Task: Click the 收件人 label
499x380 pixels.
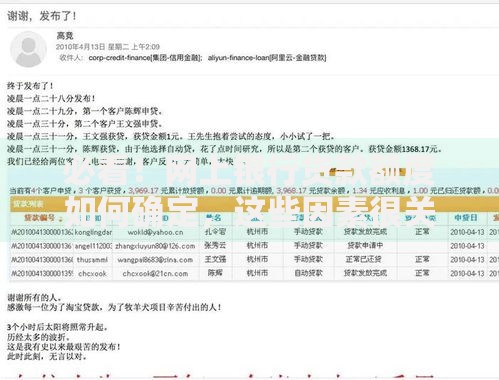Action: pos(71,58)
